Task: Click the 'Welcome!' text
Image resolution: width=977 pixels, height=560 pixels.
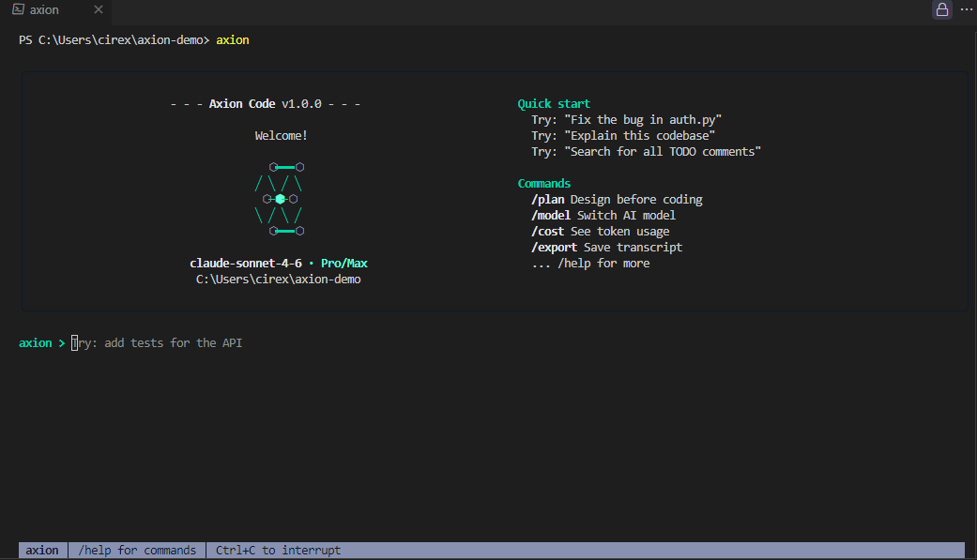Action: (281, 136)
